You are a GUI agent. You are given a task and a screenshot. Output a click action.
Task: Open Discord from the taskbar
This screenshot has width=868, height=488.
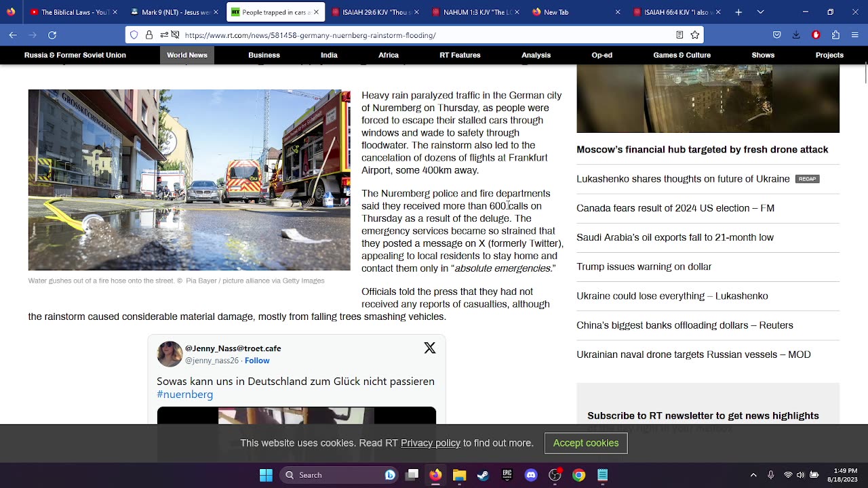click(531, 475)
